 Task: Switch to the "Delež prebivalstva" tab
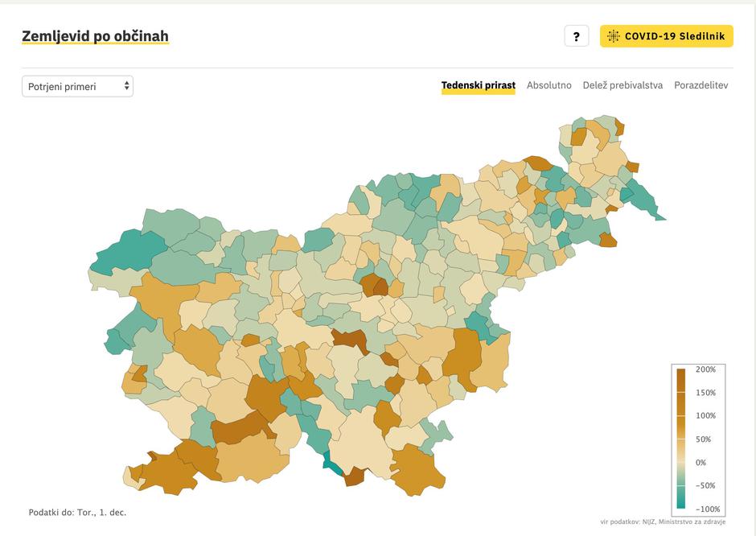[x=622, y=85]
